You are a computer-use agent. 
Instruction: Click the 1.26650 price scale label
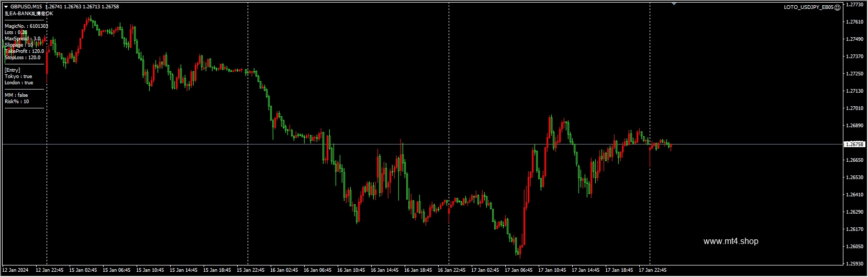(x=854, y=160)
